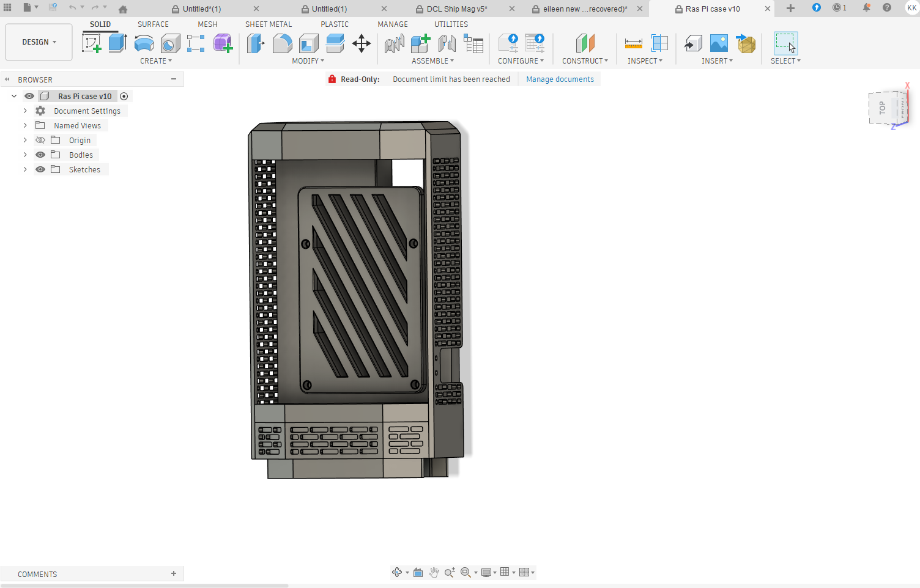The height and width of the screenshot is (588, 920).
Task: Click the New Component icon
Action: 420,43
